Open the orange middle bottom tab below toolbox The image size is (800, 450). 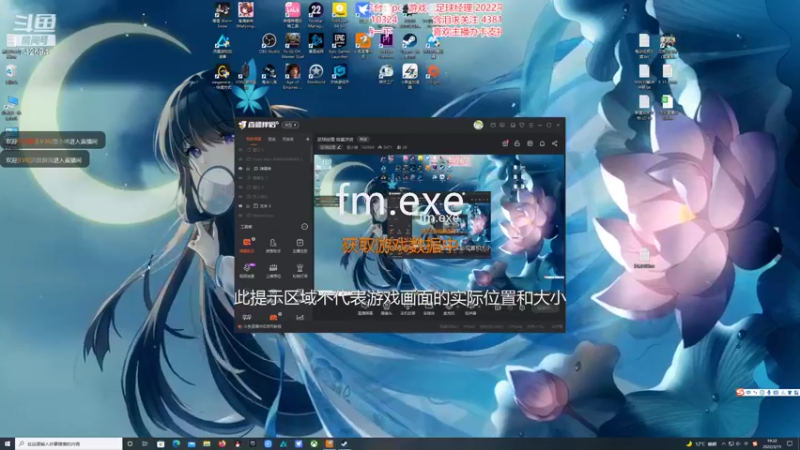click(273, 317)
